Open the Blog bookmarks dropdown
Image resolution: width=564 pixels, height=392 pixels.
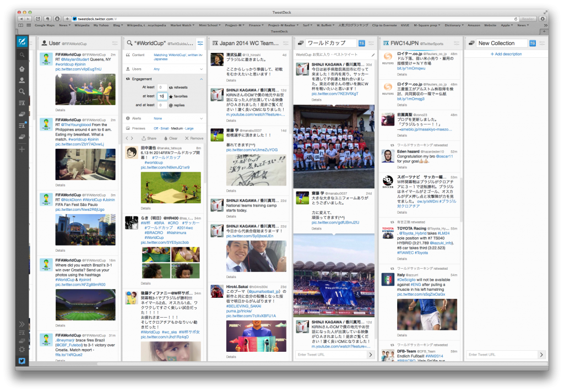[118, 25]
